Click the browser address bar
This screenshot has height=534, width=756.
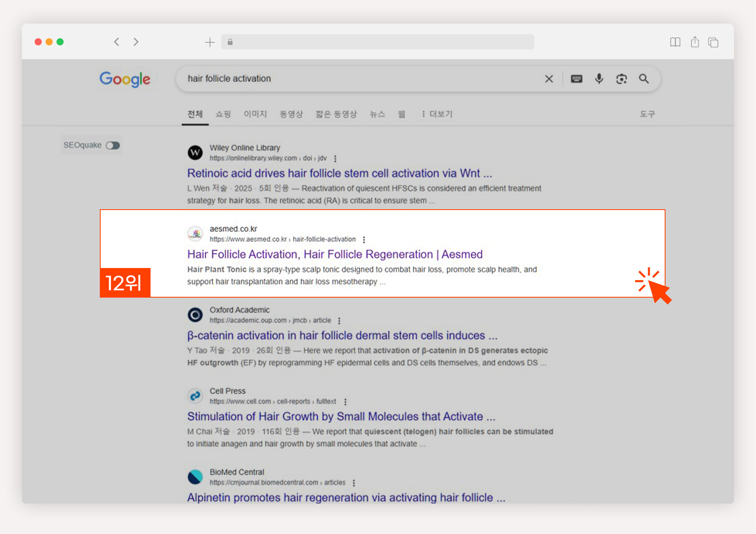(x=377, y=42)
